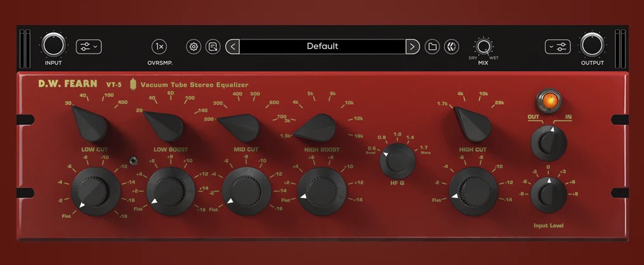Click the Dry/Wet MIX knob
Screen dimensions: 644x265
point(483,47)
